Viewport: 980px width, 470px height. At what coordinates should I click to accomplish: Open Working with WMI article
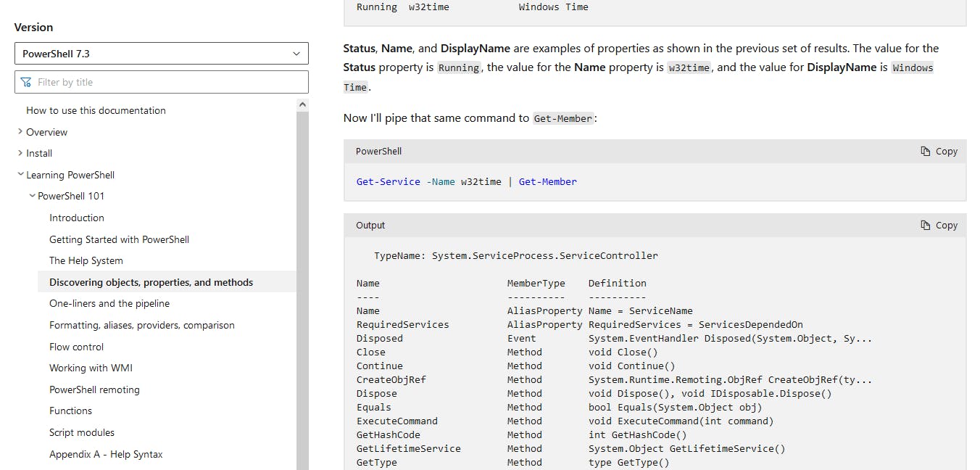91,368
